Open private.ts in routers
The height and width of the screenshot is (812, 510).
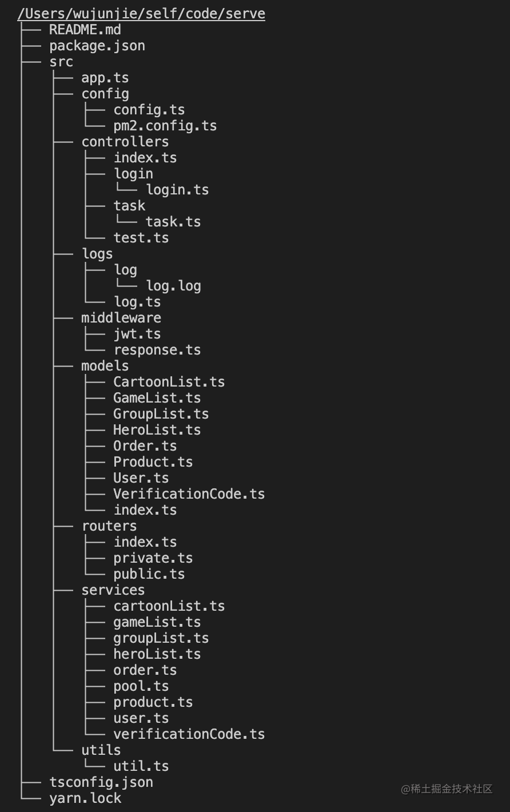(x=153, y=558)
